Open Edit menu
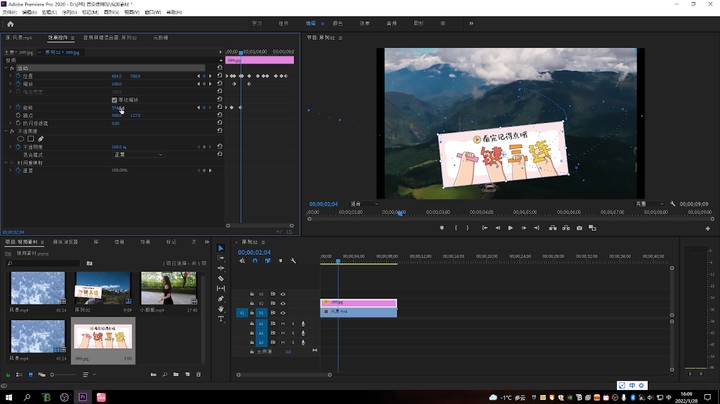Screen dimensions: 720x404 pos(29,12)
